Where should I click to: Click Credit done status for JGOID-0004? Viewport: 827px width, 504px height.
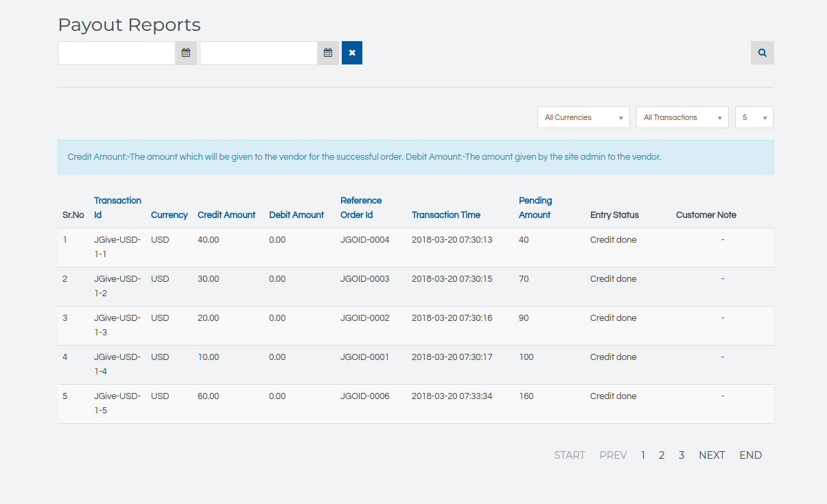pos(614,240)
